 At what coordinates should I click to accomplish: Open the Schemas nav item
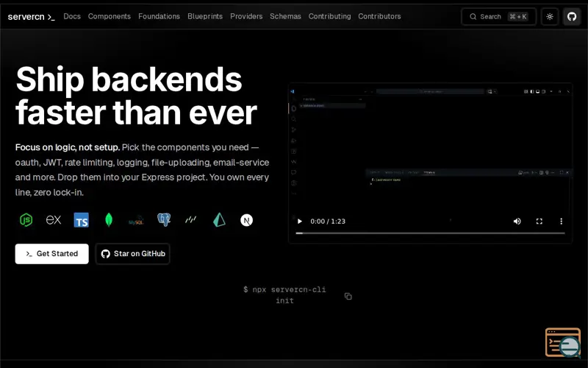coord(285,16)
